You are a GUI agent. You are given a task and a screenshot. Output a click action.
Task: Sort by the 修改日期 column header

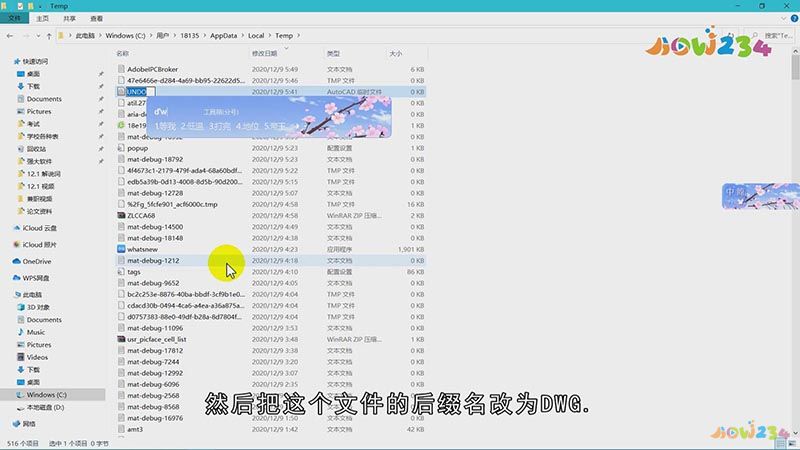(264, 54)
